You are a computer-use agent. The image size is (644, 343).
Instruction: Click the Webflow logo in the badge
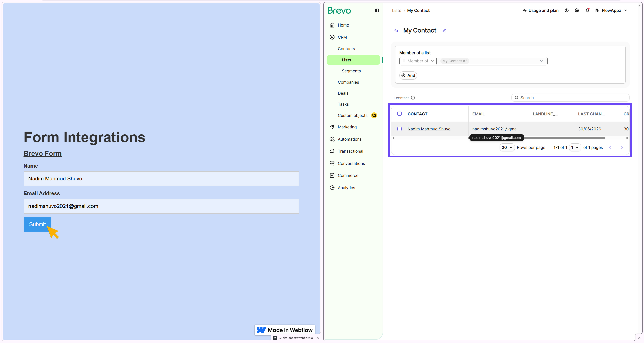click(x=261, y=330)
